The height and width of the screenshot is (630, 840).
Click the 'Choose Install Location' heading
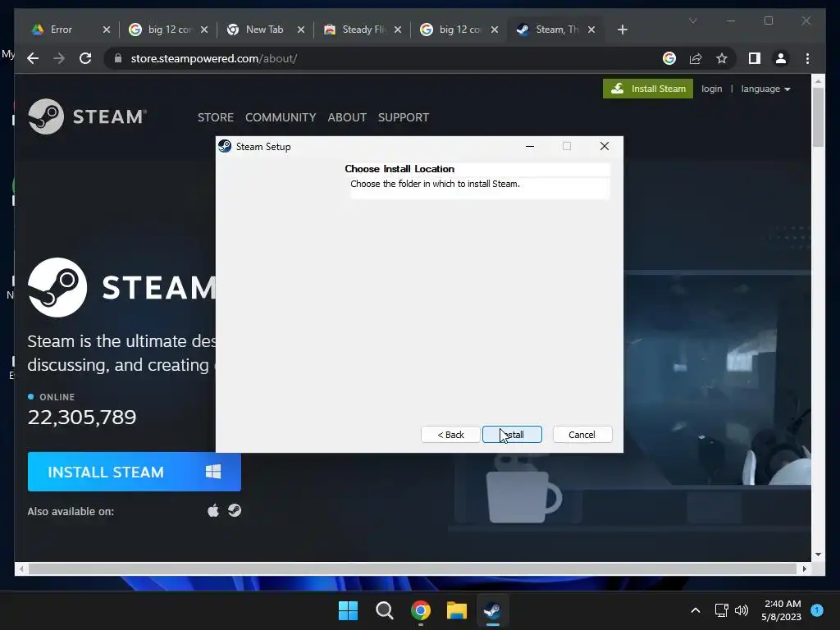(x=399, y=169)
